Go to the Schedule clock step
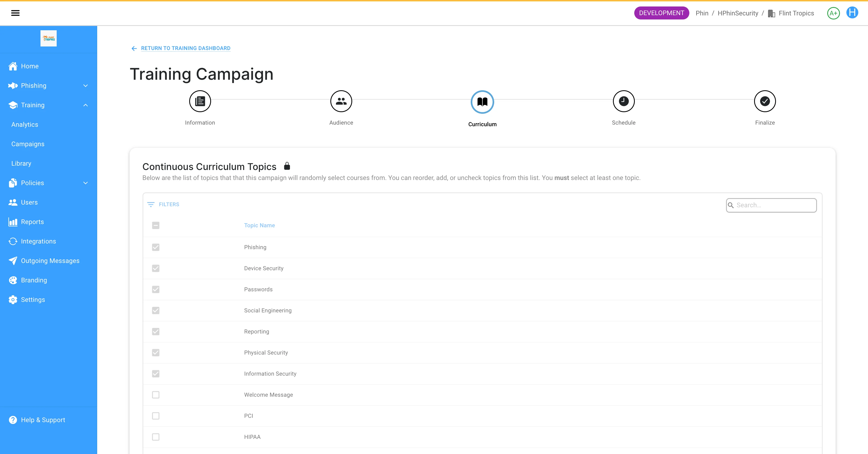The image size is (868, 454). pos(623,101)
